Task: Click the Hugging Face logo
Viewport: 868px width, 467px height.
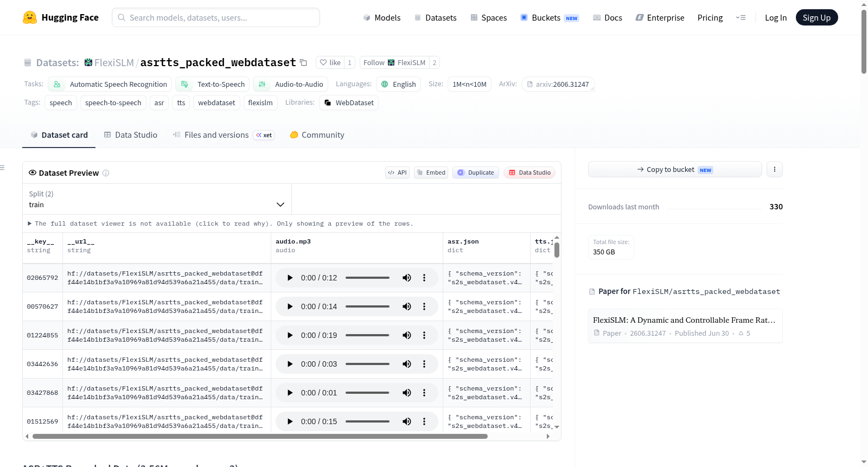Action: click(x=60, y=17)
